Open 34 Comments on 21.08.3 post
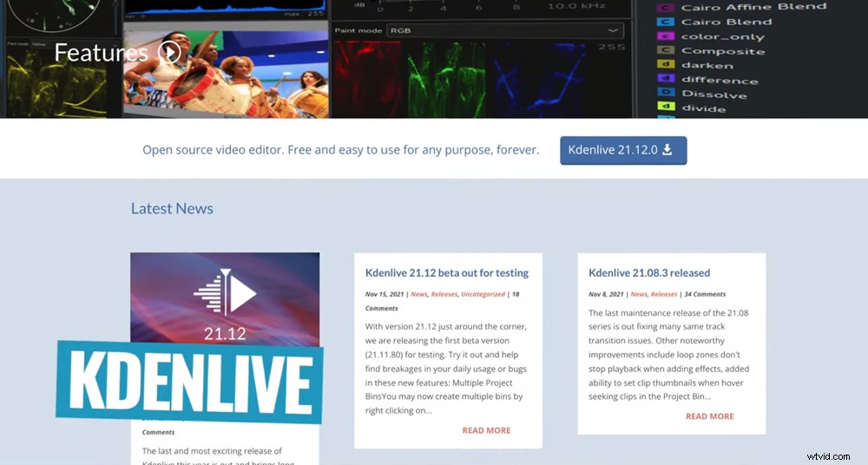This screenshot has width=868, height=465. 705,294
